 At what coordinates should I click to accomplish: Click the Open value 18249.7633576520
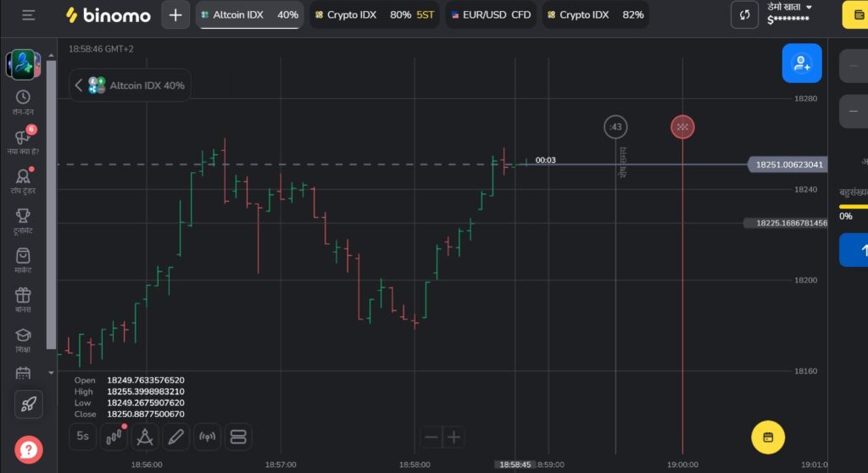(146, 380)
